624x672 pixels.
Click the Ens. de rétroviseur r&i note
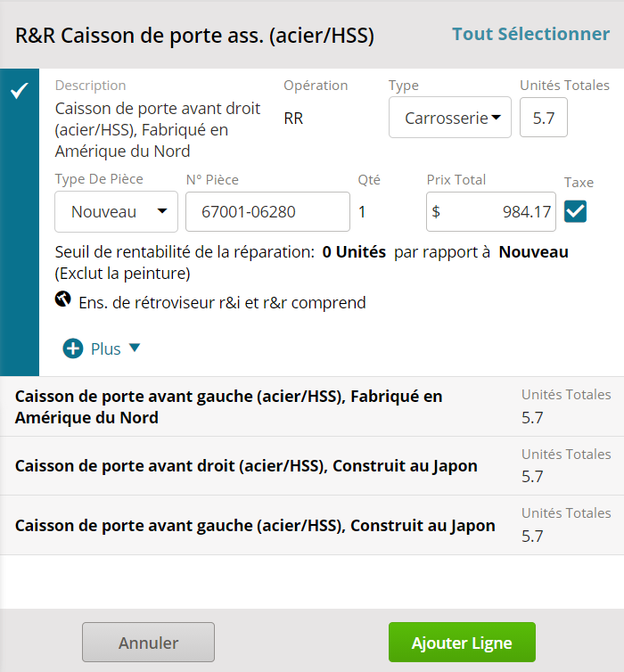[222, 302]
